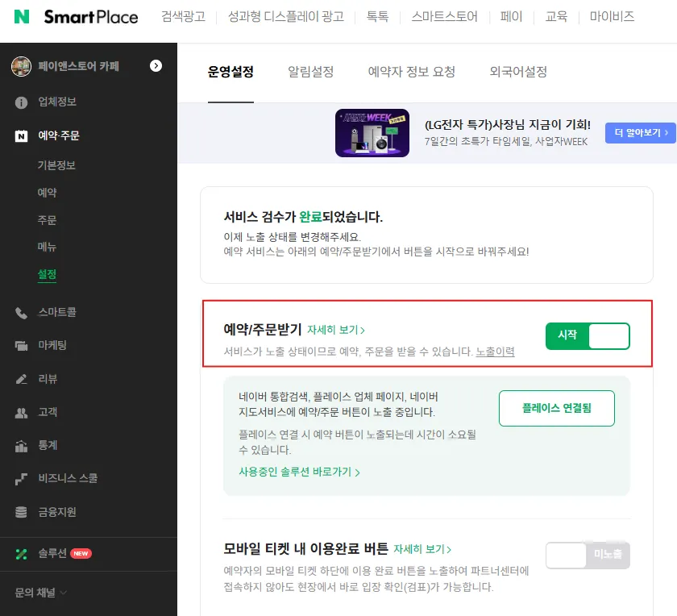
Task: Open 리뷰 in the sidebar
Action: (48, 379)
